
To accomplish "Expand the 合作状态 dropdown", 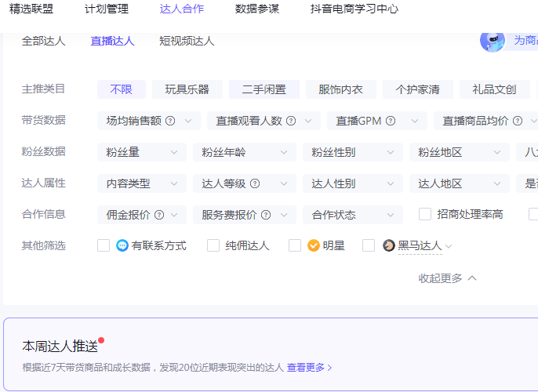I will tap(352, 215).
